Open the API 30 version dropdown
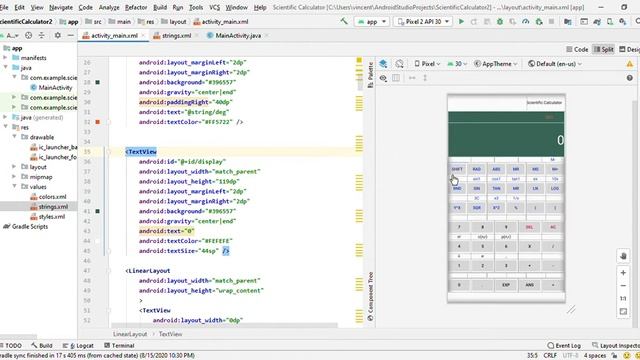This screenshot has height=360, width=640. tap(457, 64)
